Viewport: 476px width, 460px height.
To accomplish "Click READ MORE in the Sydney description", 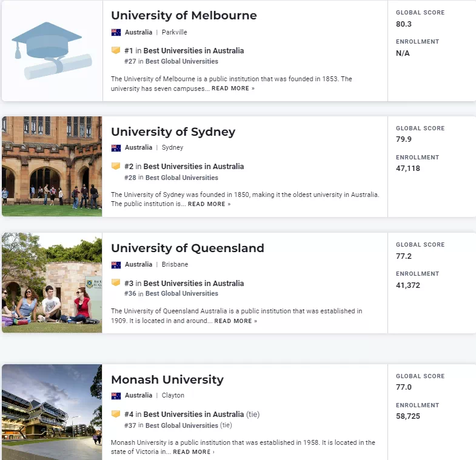I will tap(209, 204).
